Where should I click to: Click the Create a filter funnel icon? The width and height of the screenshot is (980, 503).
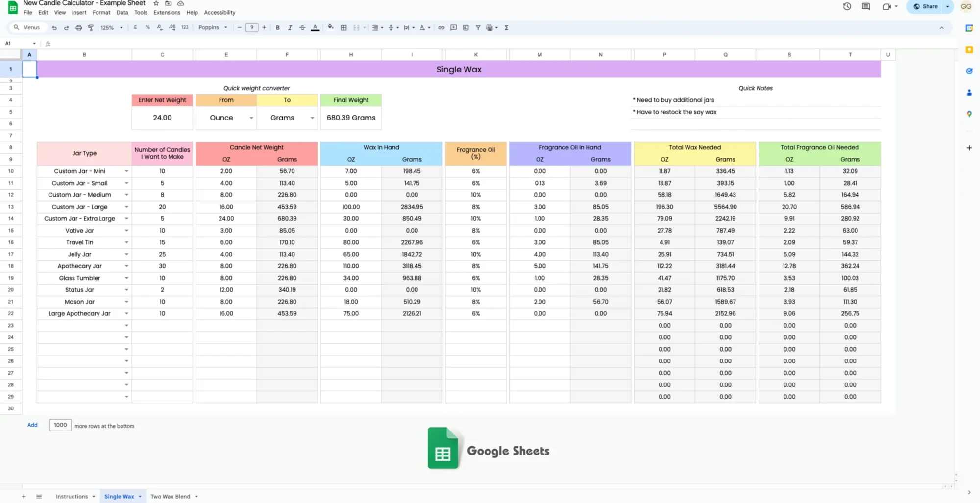[x=478, y=28]
